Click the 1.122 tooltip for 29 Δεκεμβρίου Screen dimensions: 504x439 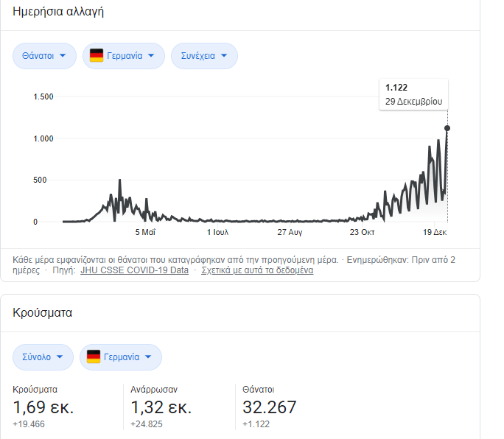click(413, 94)
